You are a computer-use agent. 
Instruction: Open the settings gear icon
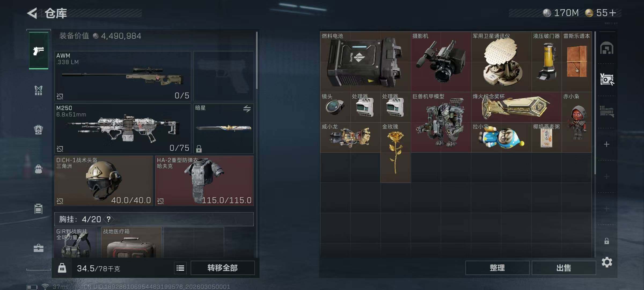click(x=607, y=262)
